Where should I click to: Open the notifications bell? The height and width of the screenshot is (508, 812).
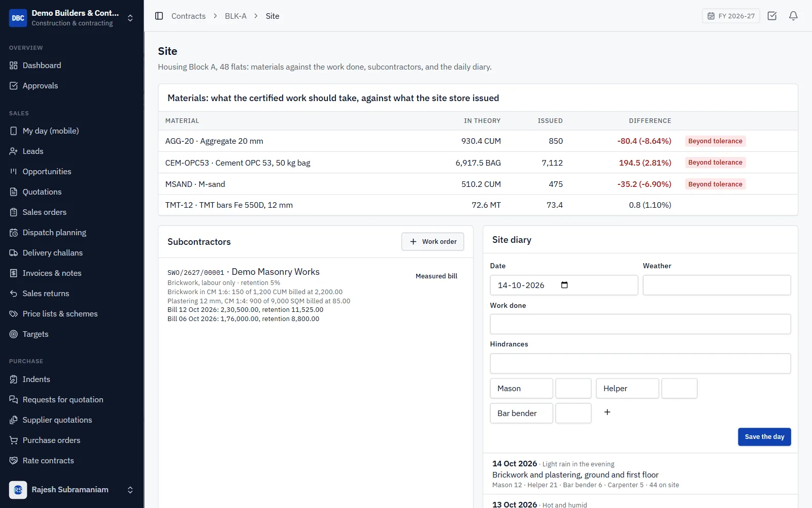click(x=793, y=16)
